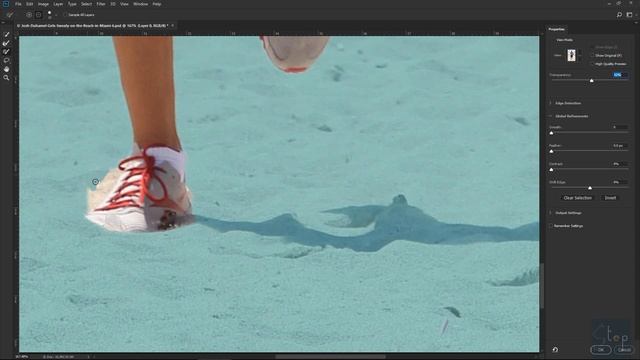Screen dimensions: 640x360
Task: Click the Cancel button
Action: click(x=624, y=350)
